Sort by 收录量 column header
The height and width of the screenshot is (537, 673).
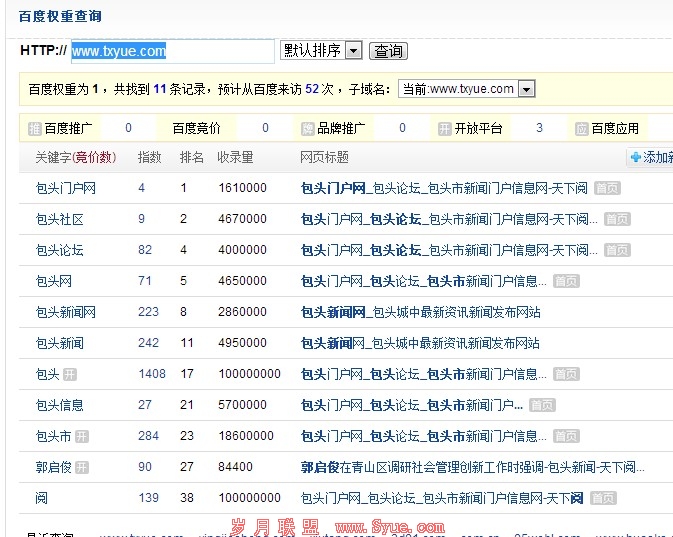235,158
